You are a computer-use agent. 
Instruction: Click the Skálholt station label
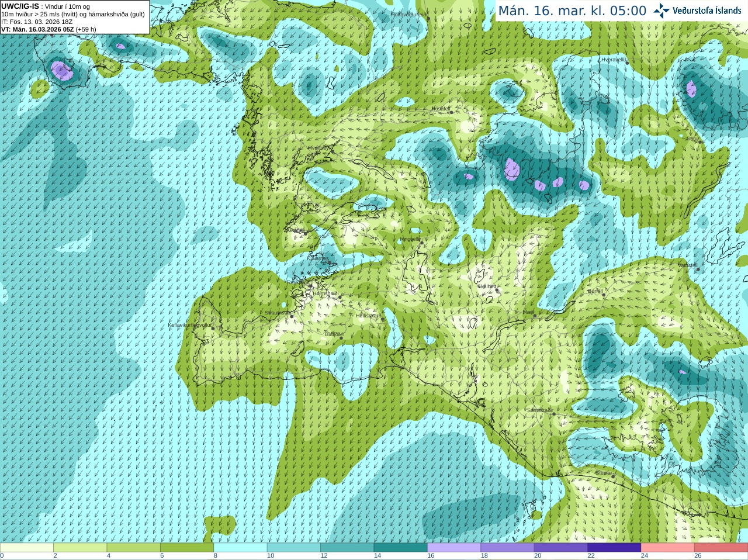point(487,286)
